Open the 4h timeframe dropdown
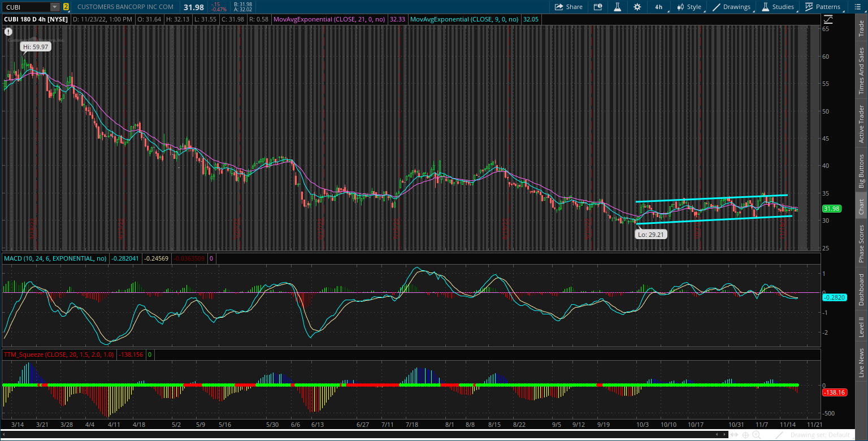This screenshot has width=868, height=441. coord(658,7)
